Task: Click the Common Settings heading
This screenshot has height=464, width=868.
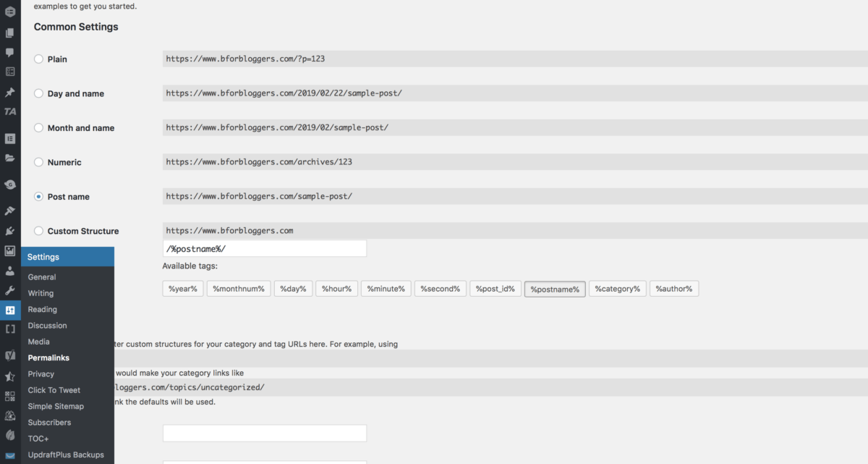Action: [76, 27]
